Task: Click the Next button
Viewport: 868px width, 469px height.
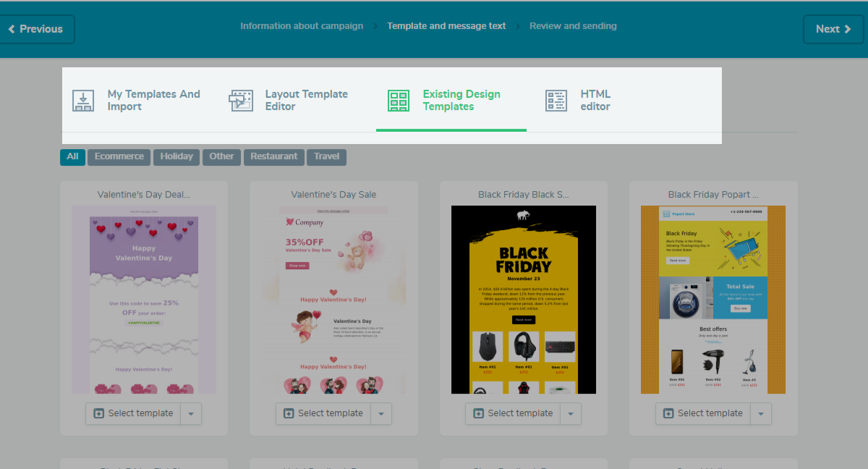Action: [833, 29]
